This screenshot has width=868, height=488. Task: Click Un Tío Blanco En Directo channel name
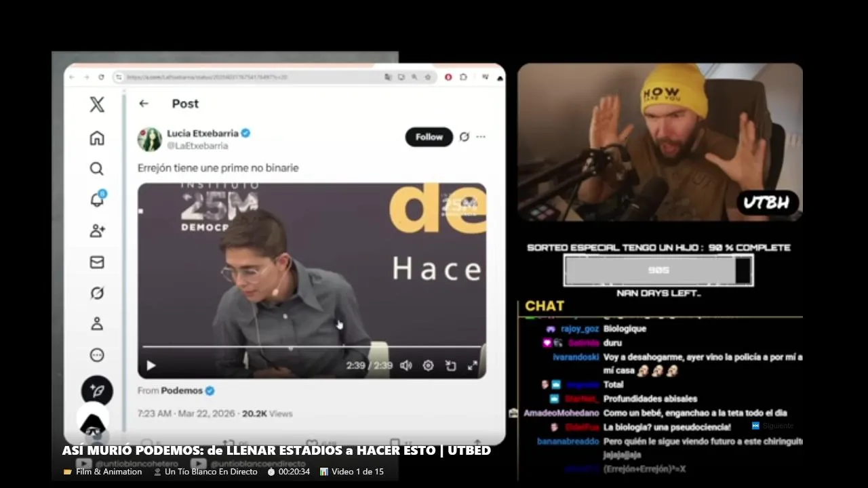pyautogui.click(x=211, y=472)
